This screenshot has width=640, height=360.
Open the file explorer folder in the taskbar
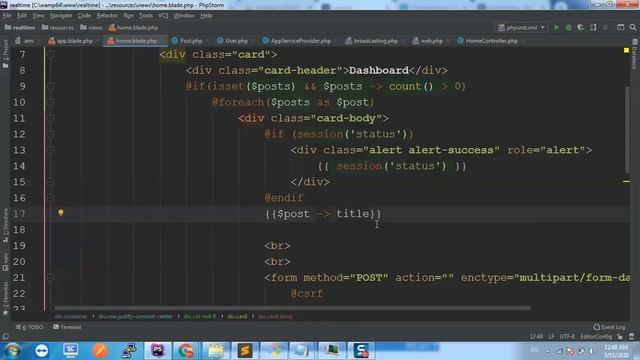(216, 350)
